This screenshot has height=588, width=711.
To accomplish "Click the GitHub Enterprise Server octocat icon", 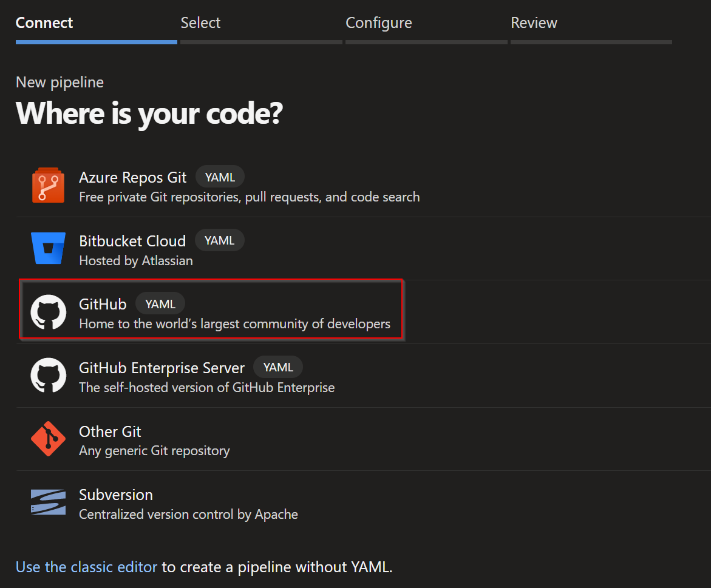I will point(49,376).
